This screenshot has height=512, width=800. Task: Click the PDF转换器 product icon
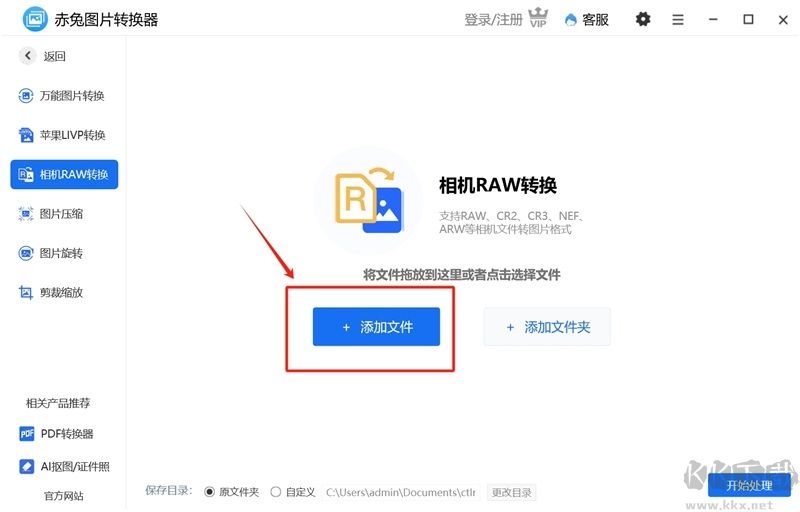(x=27, y=433)
